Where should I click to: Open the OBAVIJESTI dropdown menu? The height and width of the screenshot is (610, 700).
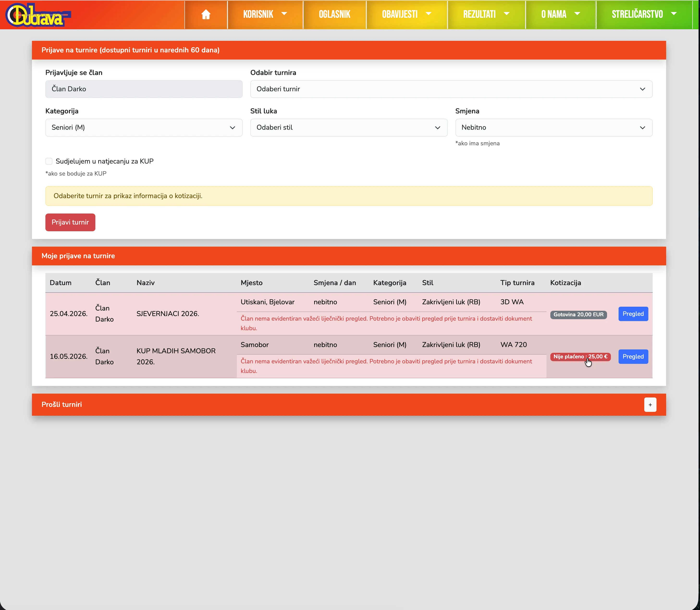click(406, 14)
